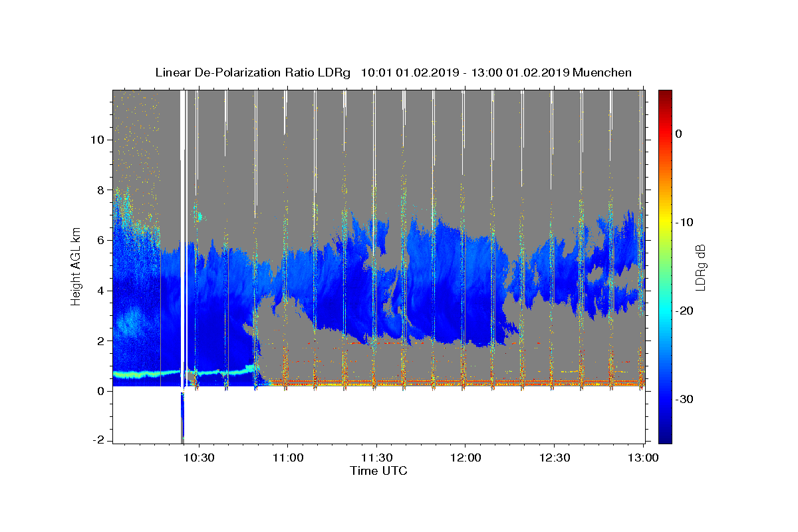798x532 pixels.
Task: Click the 12:30 time tick label
Action: point(554,458)
